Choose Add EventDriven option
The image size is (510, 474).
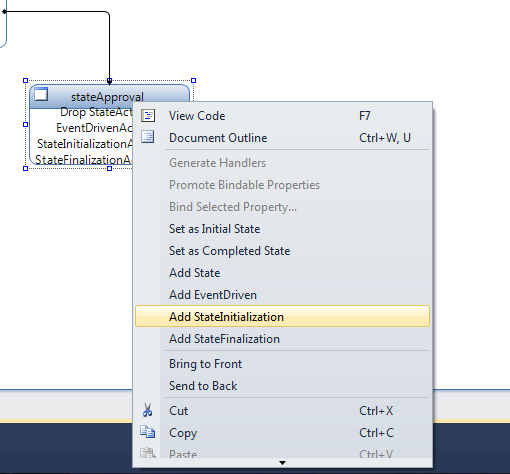click(282, 295)
